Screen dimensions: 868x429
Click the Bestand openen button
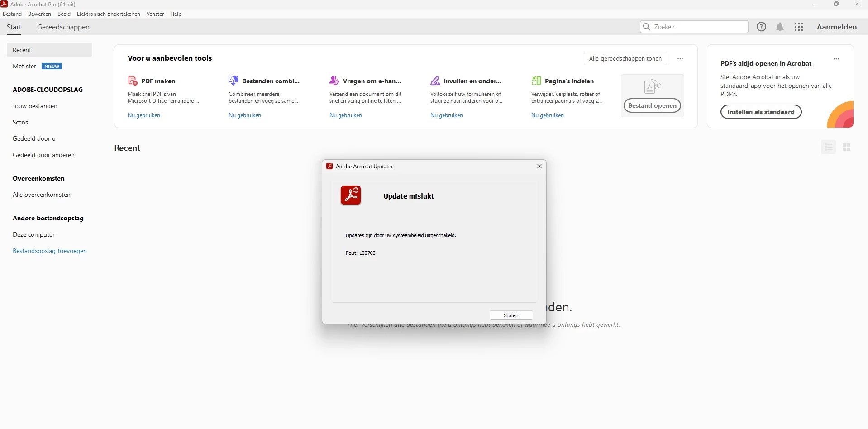tap(652, 105)
